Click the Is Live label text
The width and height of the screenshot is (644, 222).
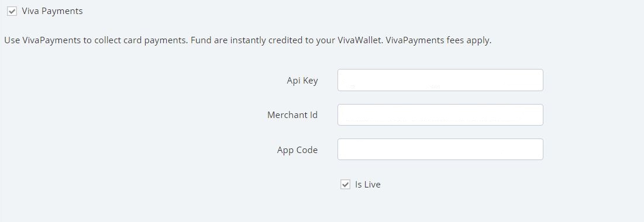pos(367,184)
